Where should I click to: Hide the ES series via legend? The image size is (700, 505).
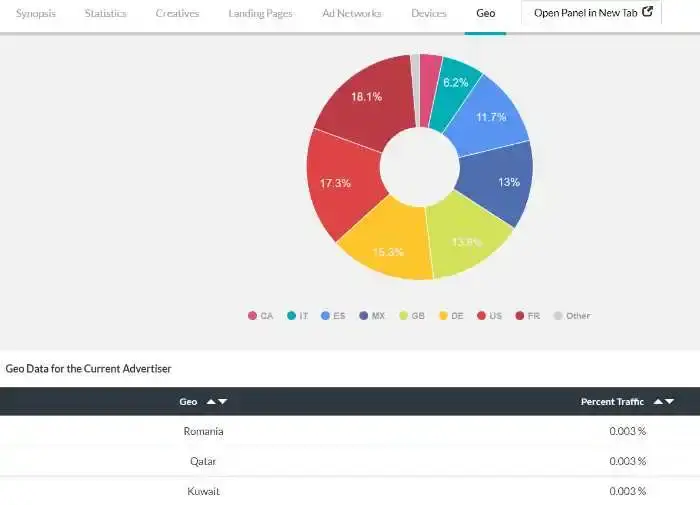(333, 316)
